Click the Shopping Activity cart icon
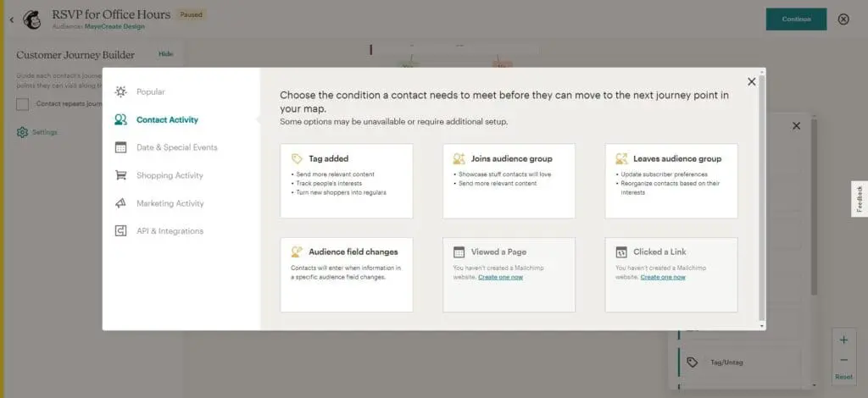The width and height of the screenshot is (868, 398). click(x=121, y=175)
